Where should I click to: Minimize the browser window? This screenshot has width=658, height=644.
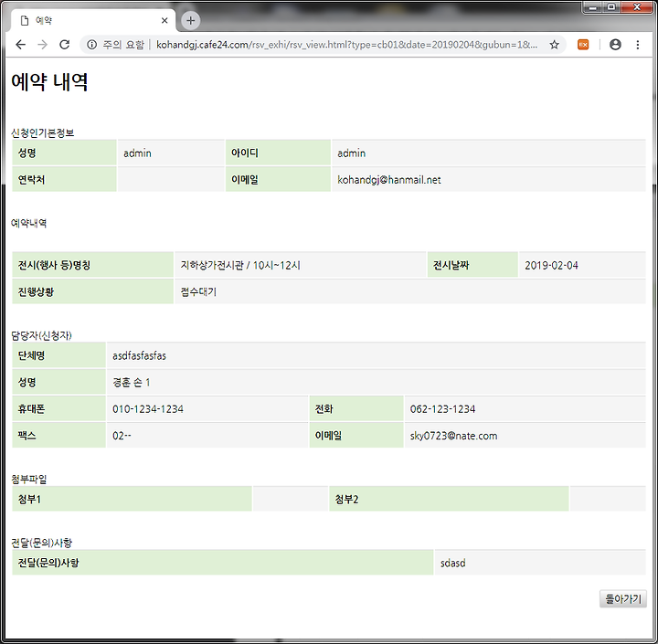coord(593,7)
